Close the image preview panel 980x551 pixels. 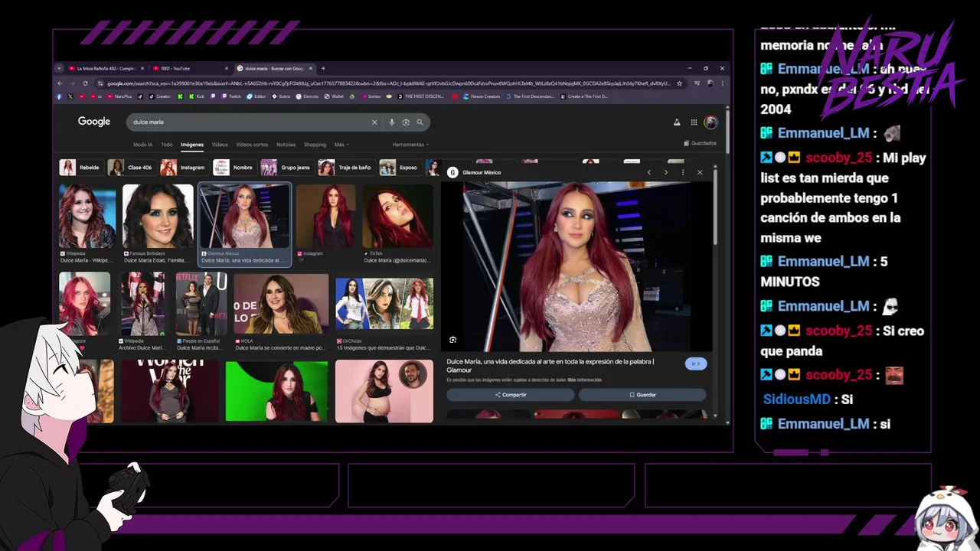(699, 172)
